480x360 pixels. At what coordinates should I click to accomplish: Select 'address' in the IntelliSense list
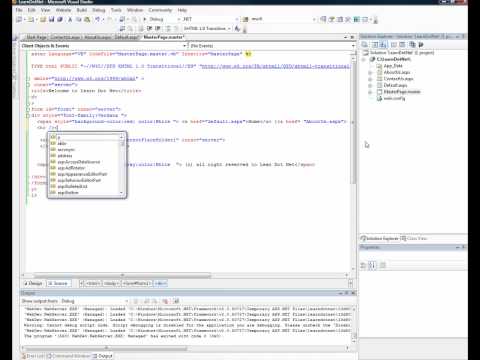point(65,156)
